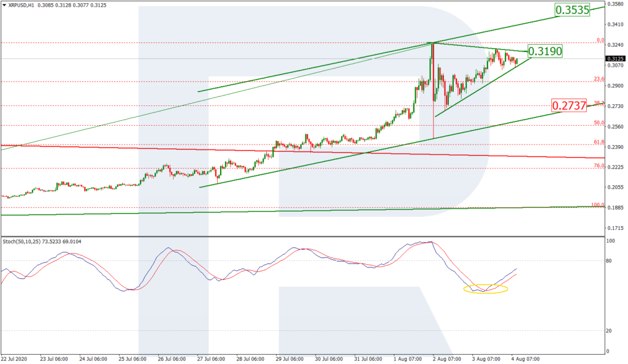
Task: Select the 100.0 Fibonacci level label
Action: tap(598, 205)
